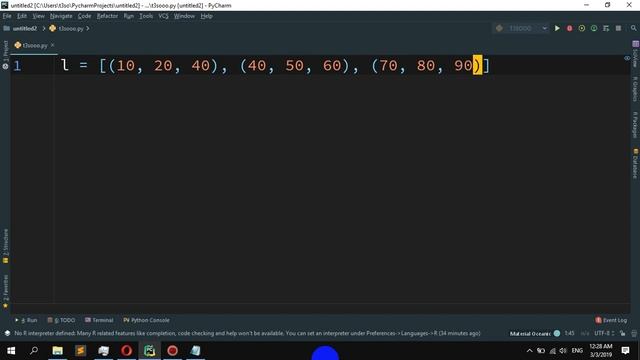640x360 pixels.
Task: Click the PyCharm icon in the taskbar
Action: [x=149, y=351]
